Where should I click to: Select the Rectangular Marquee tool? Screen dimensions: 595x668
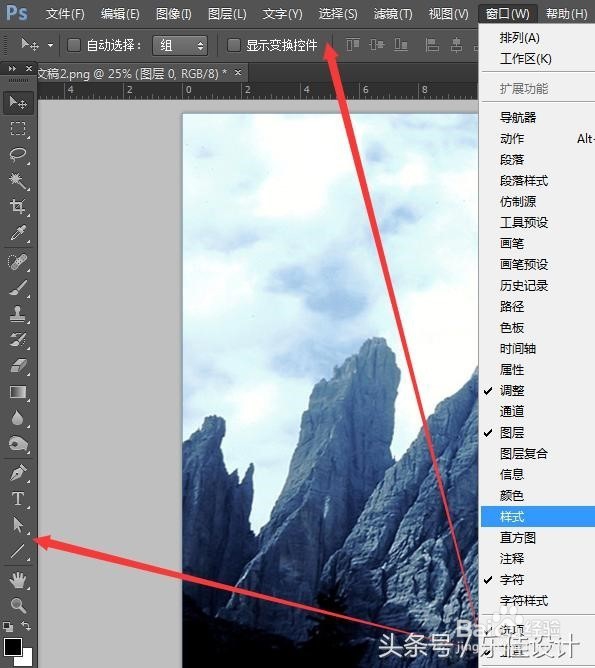tap(18, 128)
